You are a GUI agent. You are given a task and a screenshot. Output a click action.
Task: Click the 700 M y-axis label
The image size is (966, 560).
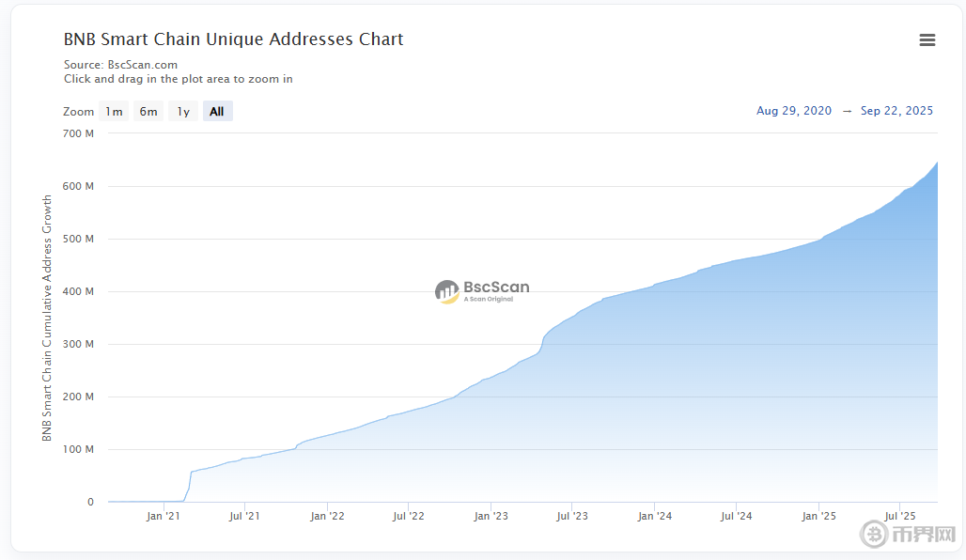[x=78, y=133]
